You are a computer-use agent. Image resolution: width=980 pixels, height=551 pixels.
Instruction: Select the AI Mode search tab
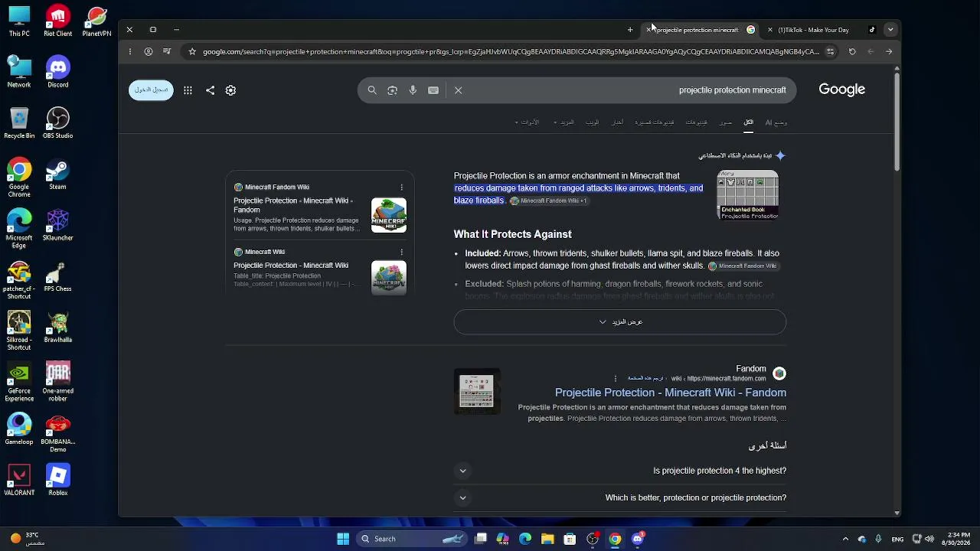click(x=776, y=122)
